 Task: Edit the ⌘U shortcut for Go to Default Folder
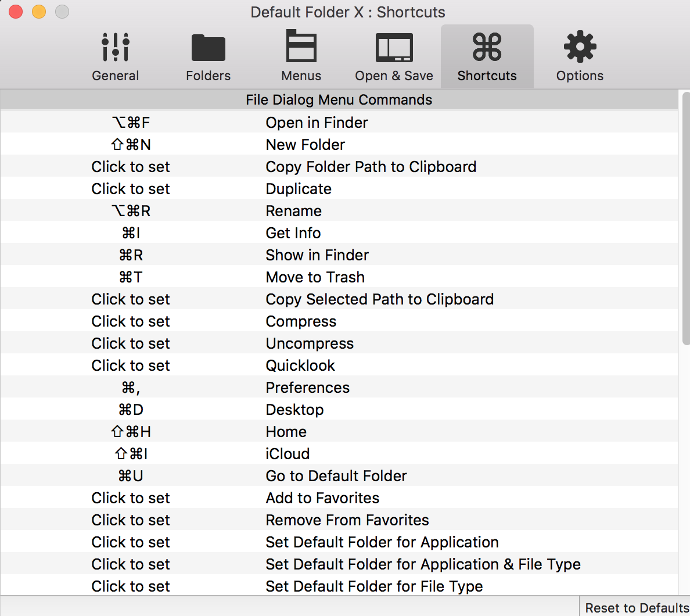pyautogui.click(x=131, y=476)
